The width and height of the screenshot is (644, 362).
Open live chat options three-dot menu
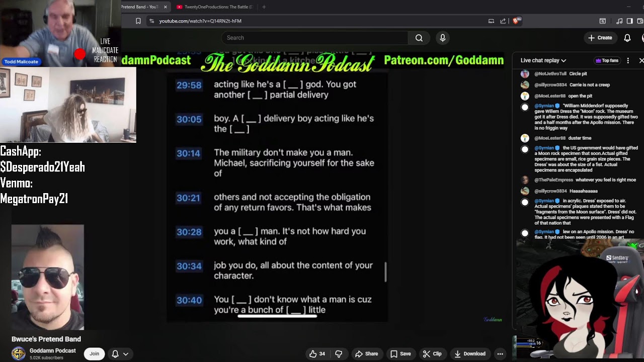(628, 60)
